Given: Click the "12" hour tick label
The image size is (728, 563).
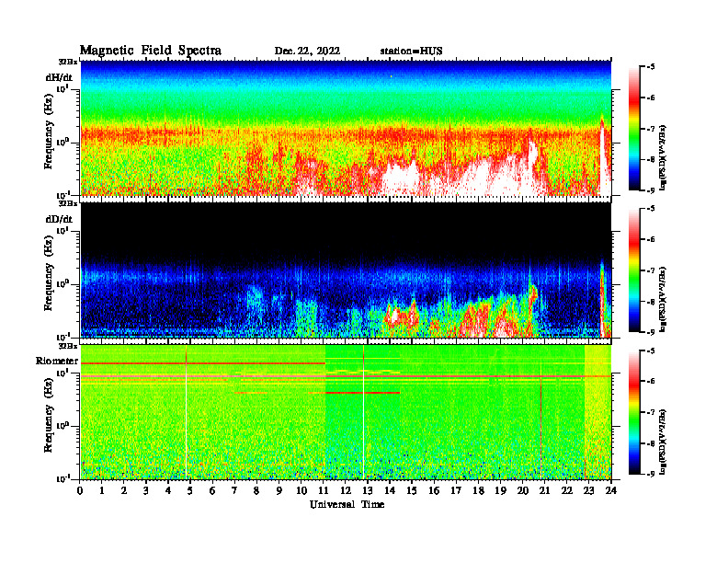Looking at the screenshot, I should pos(346,491).
